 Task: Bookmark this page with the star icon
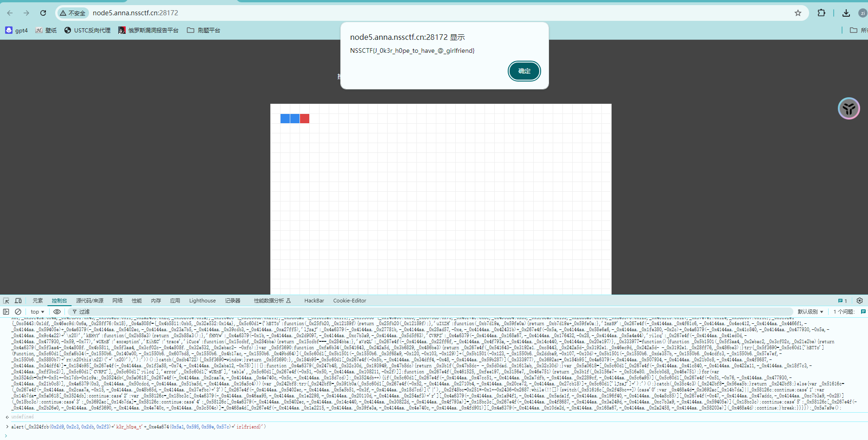(798, 13)
